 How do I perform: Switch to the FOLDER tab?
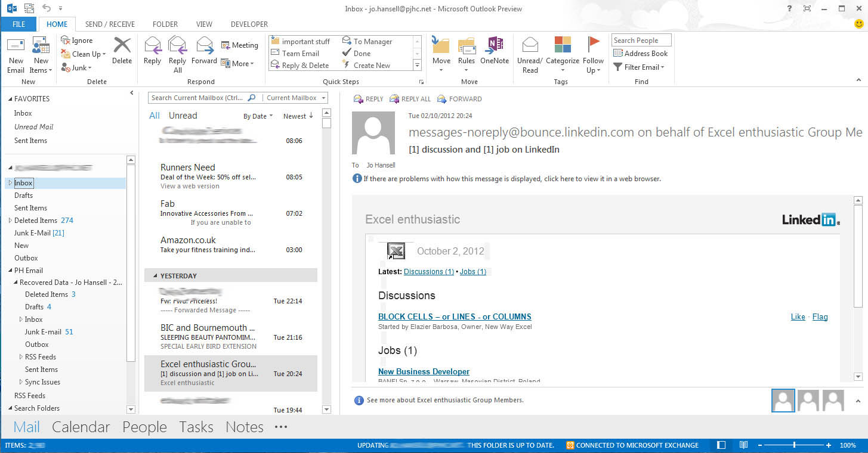coord(165,24)
